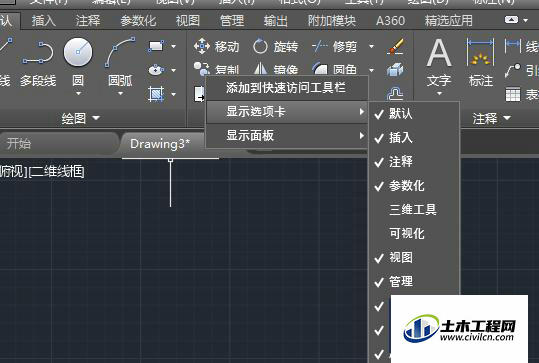Open the 显示面板 submenu
Image resolution: width=539 pixels, height=363 pixels.
click(287, 135)
